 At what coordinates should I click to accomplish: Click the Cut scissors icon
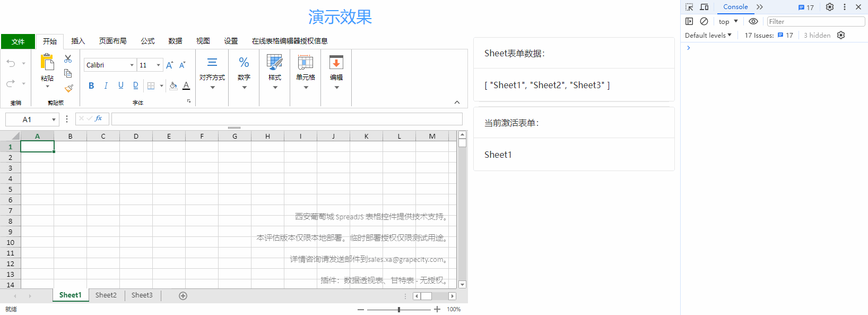(68, 58)
